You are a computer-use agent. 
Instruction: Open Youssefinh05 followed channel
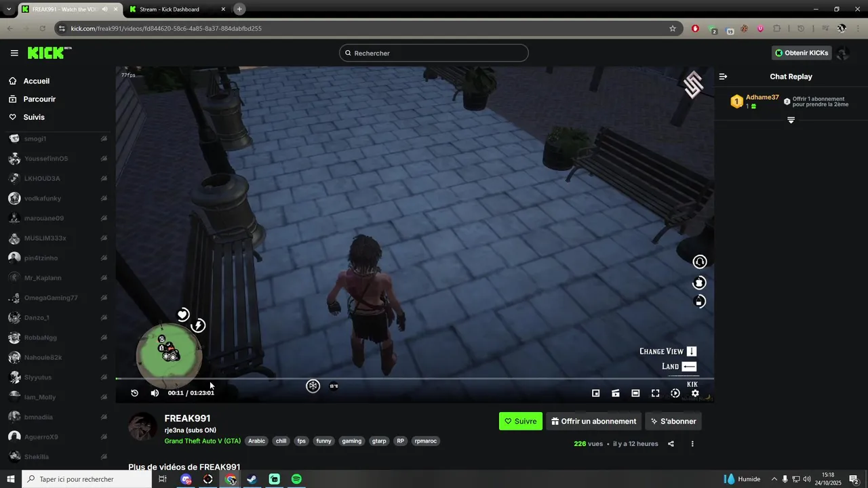click(x=58, y=159)
